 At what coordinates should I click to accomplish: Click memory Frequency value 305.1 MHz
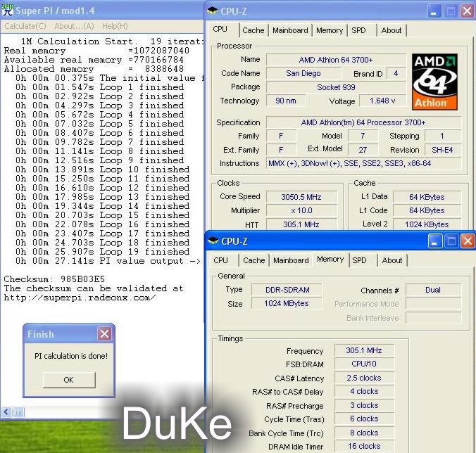364,350
